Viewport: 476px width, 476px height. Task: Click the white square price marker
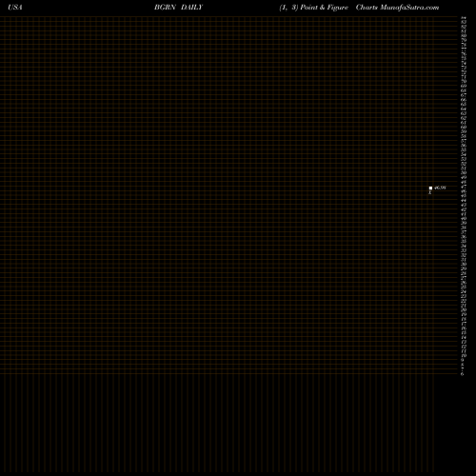pyautogui.click(x=430, y=188)
